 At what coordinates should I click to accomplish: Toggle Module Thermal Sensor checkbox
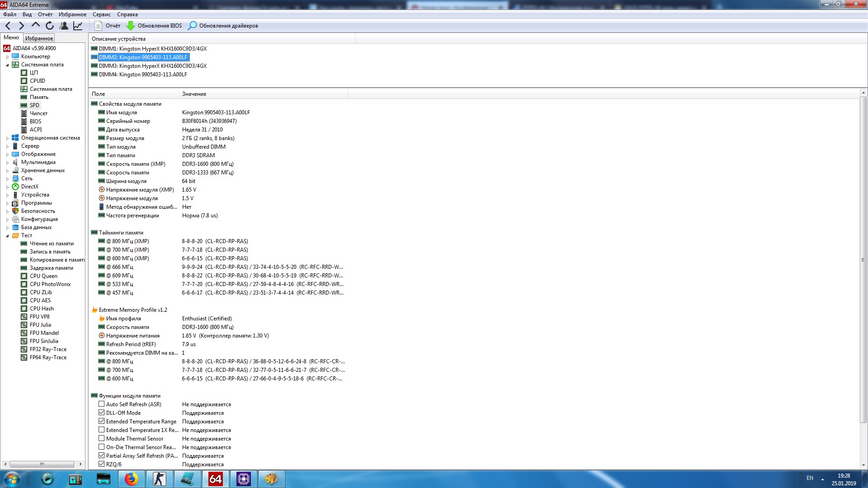tap(102, 439)
